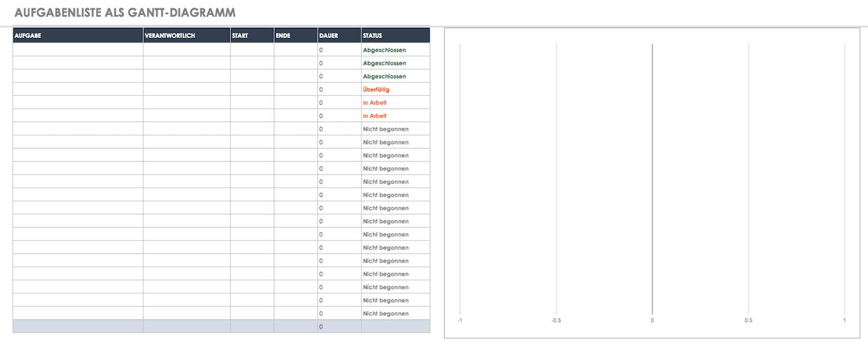Click the first In Arbeit status cell
868x345 pixels.
375,103
